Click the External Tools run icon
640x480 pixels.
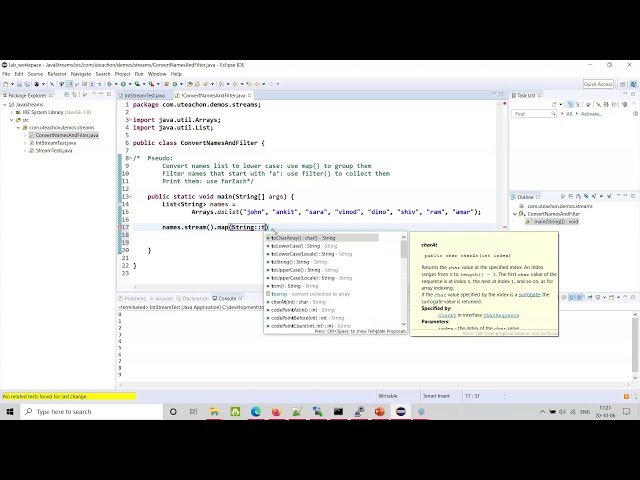tap(151, 84)
